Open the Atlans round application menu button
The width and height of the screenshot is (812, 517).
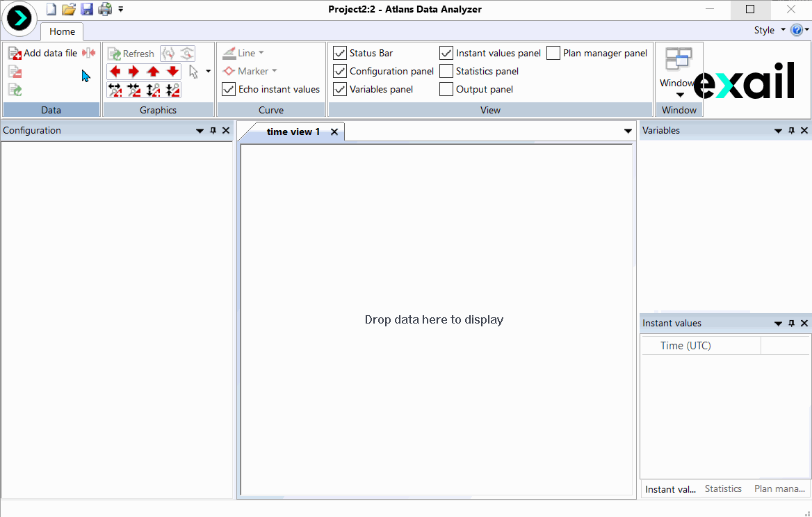(19, 19)
